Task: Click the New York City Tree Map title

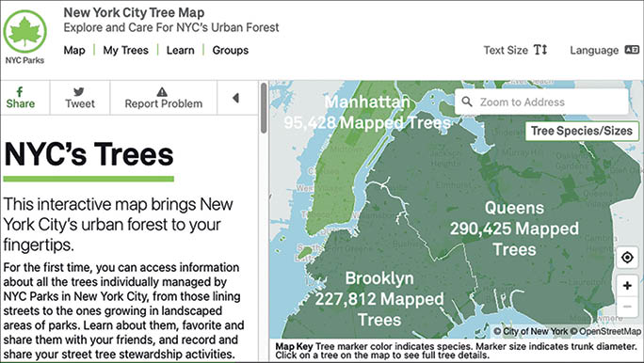Action: pyautogui.click(x=134, y=13)
